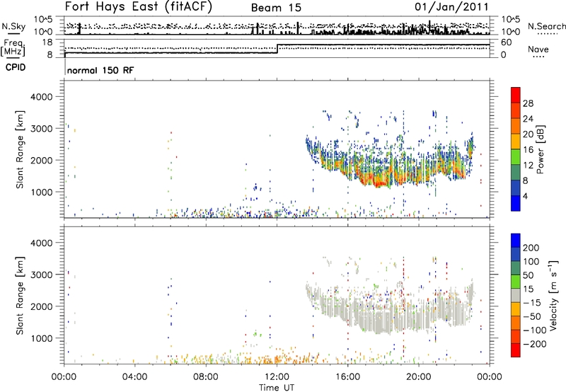Click the value '24' on Power colorbar
This screenshot has width=566, height=392.
[x=528, y=119]
